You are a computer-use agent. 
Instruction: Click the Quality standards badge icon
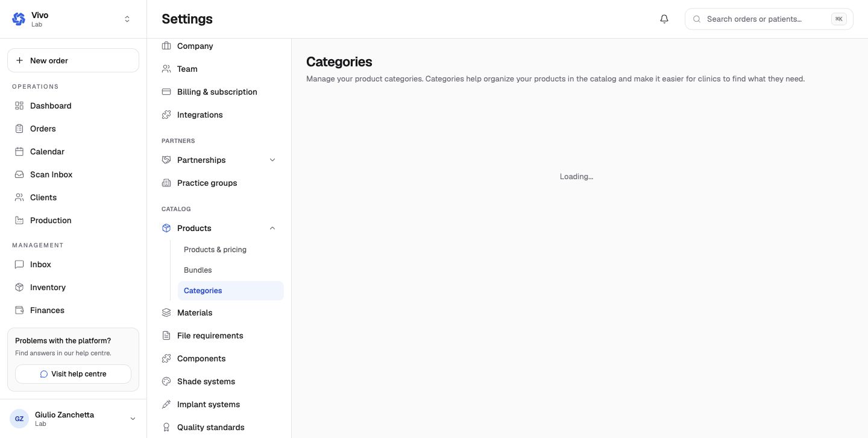point(166,427)
